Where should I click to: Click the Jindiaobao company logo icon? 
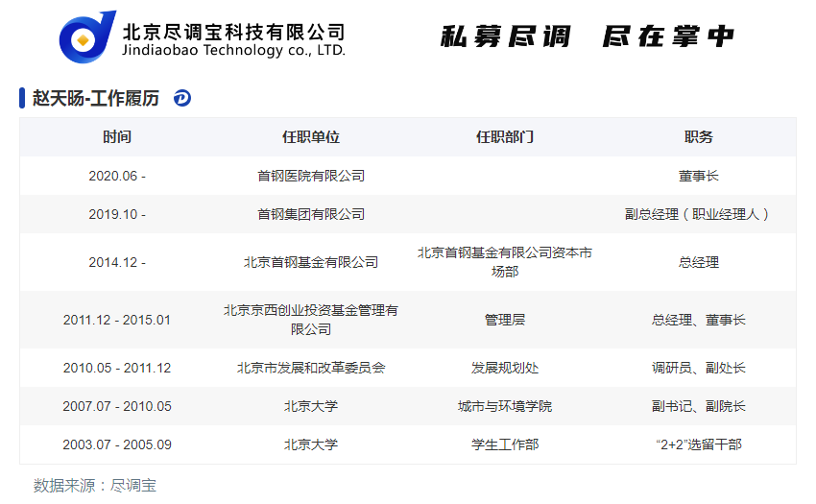coord(87,37)
